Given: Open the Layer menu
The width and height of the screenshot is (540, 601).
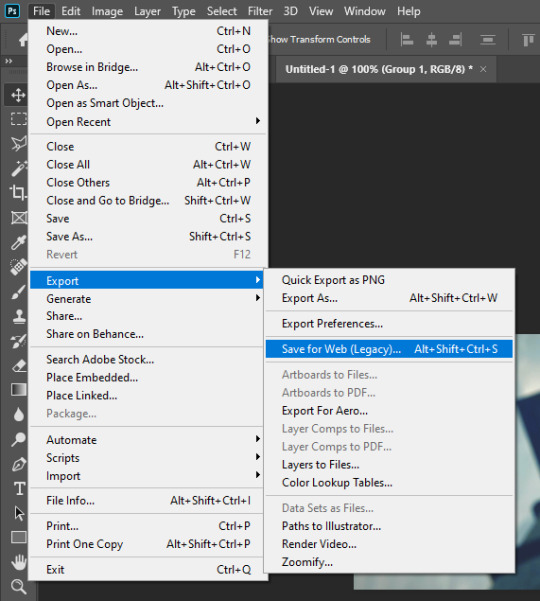Looking at the screenshot, I should coord(147,11).
